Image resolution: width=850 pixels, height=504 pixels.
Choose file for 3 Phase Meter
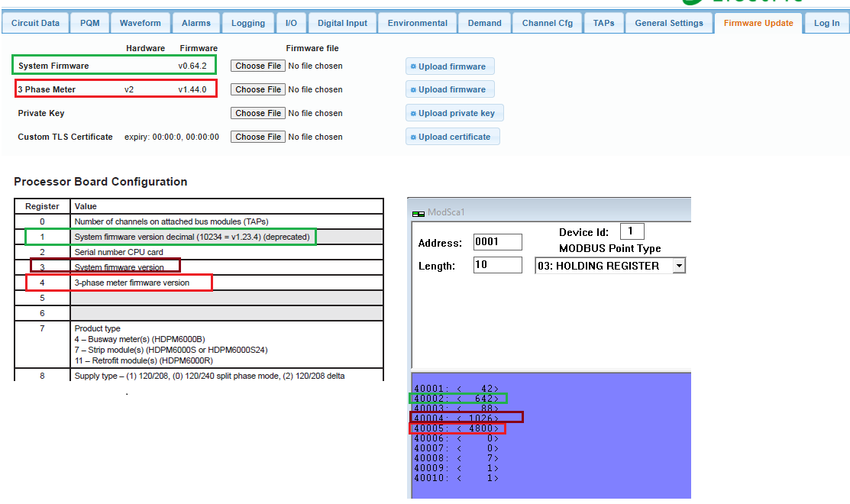pyautogui.click(x=258, y=89)
